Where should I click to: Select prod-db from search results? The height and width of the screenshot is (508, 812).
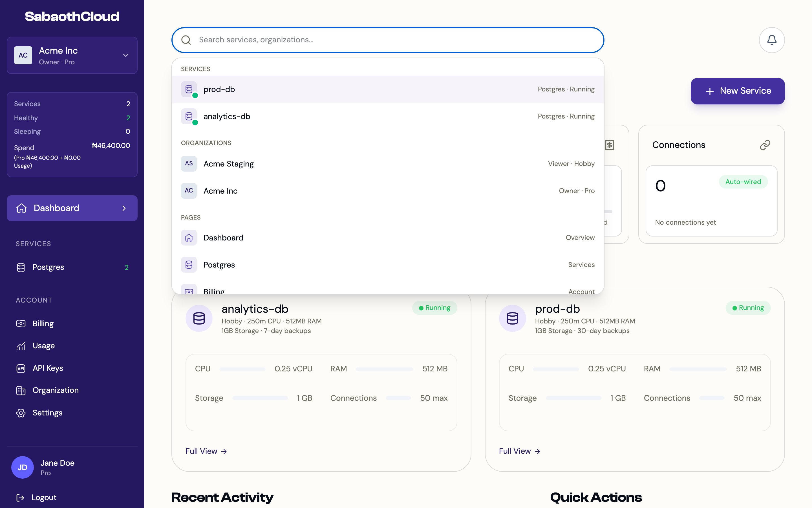(388, 89)
